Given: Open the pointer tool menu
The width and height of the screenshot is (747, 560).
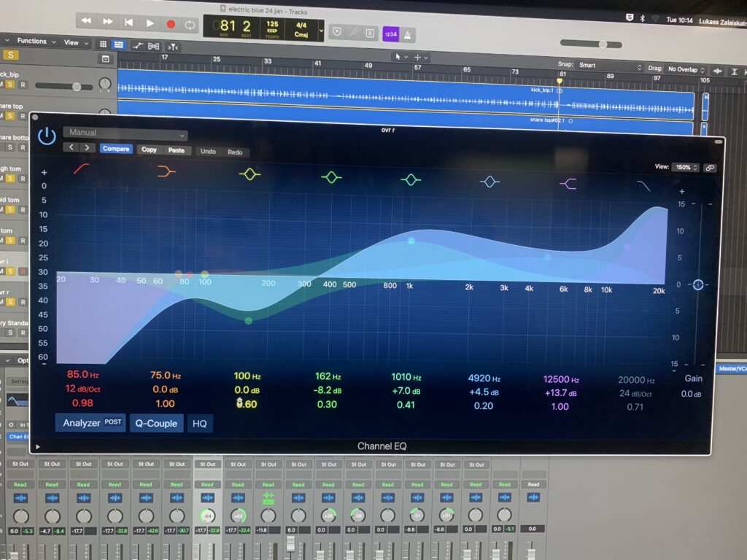Looking at the screenshot, I should pos(400,57).
